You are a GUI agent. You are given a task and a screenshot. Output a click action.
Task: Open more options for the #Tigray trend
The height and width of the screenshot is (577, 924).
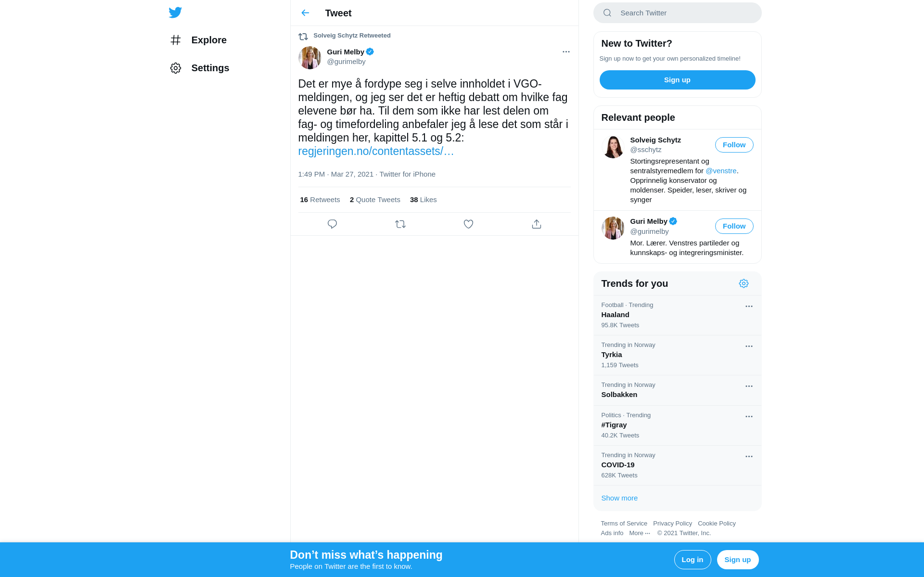coord(749,417)
